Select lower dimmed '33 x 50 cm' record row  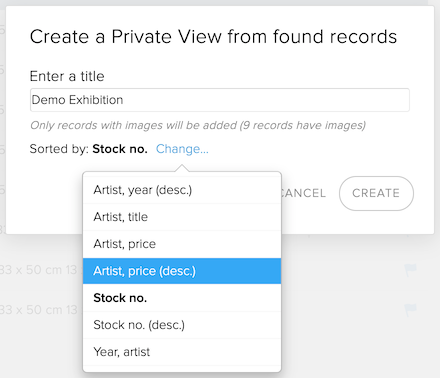pos(38,310)
